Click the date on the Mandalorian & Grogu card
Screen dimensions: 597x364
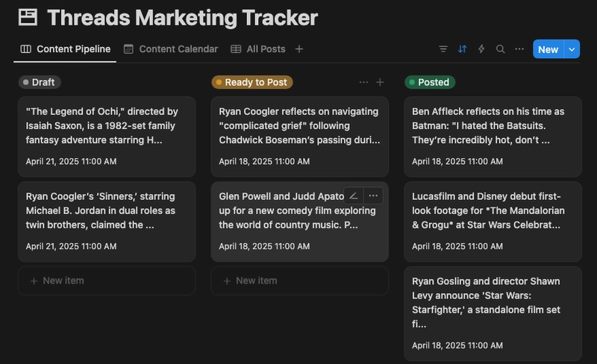[x=457, y=246]
